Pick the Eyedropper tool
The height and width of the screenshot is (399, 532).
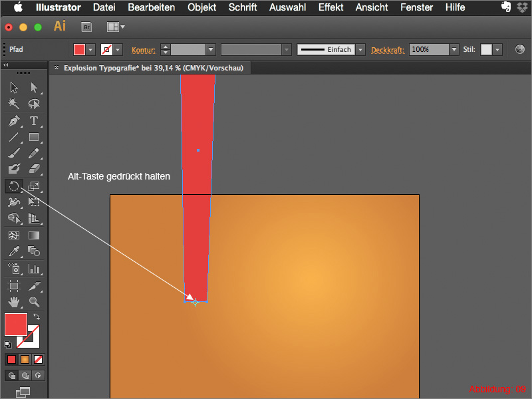point(13,251)
